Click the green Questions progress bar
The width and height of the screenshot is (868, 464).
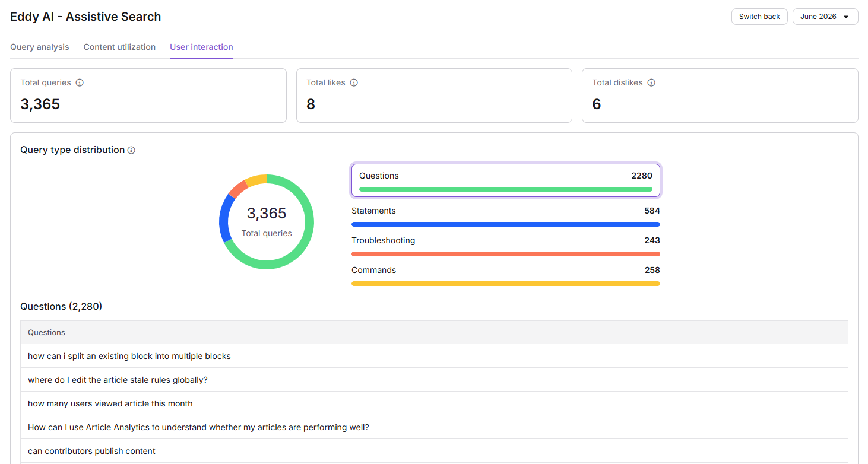tap(506, 189)
